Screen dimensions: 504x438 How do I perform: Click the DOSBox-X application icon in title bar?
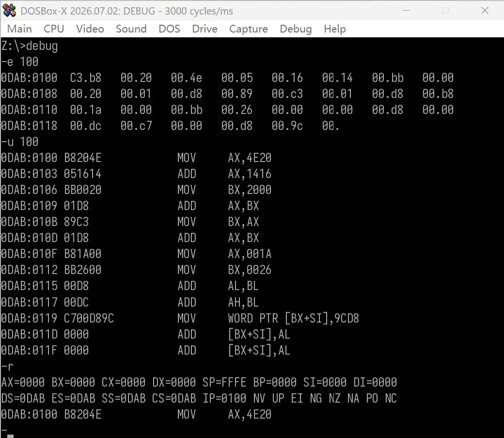[9, 11]
